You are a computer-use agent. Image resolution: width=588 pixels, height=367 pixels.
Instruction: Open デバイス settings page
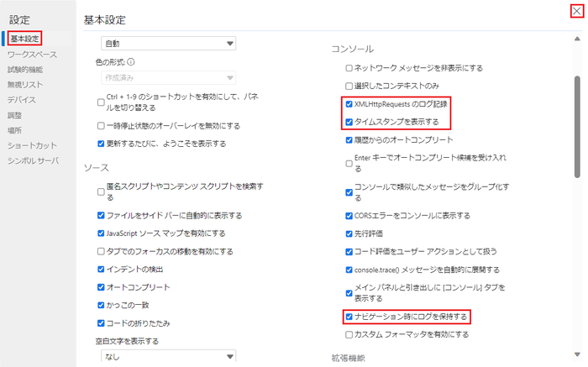click(21, 100)
